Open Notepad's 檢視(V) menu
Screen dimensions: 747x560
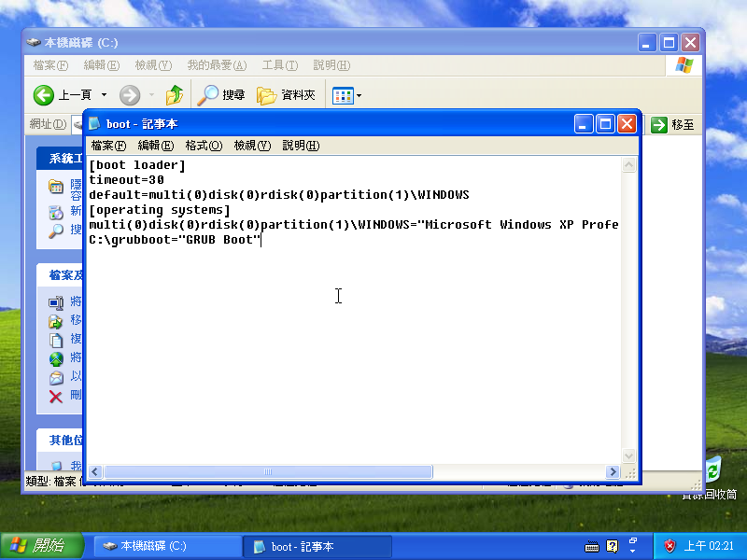click(252, 146)
